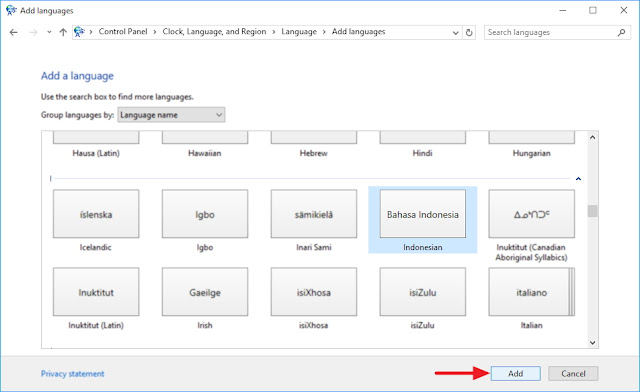Click the Hawaiian language label
The width and height of the screenshot is (640, 392).
point(204,153)
